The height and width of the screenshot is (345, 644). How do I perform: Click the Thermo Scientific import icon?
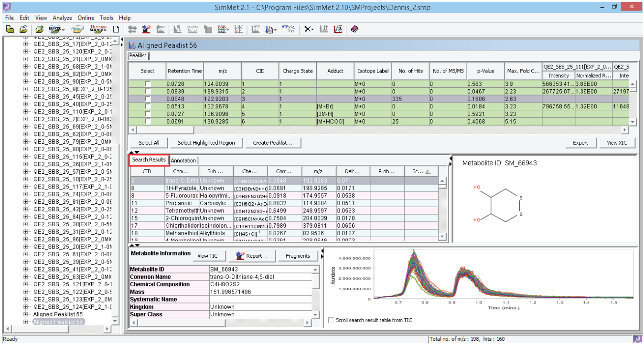tap(98, 29)
